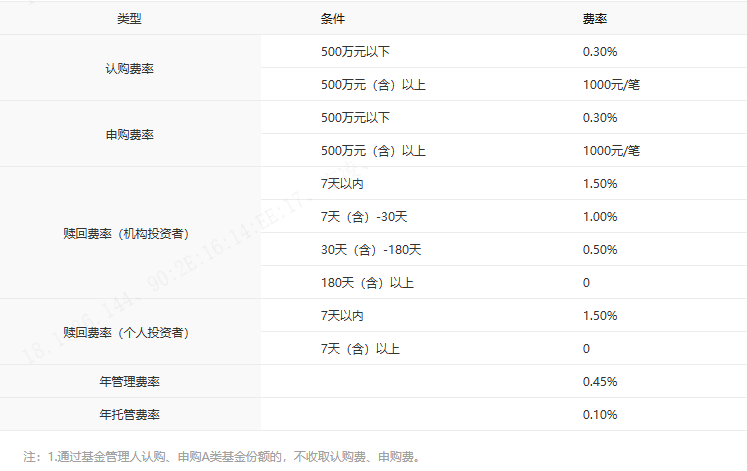The image size is (747, 471).
Task: Click the 0.45% annual management fee value
Action: tap(599, 382)
